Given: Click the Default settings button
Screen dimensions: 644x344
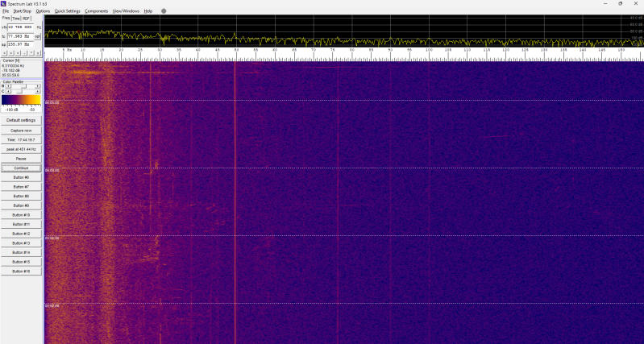Looking at the screenshot, I should tap(21, 120).
